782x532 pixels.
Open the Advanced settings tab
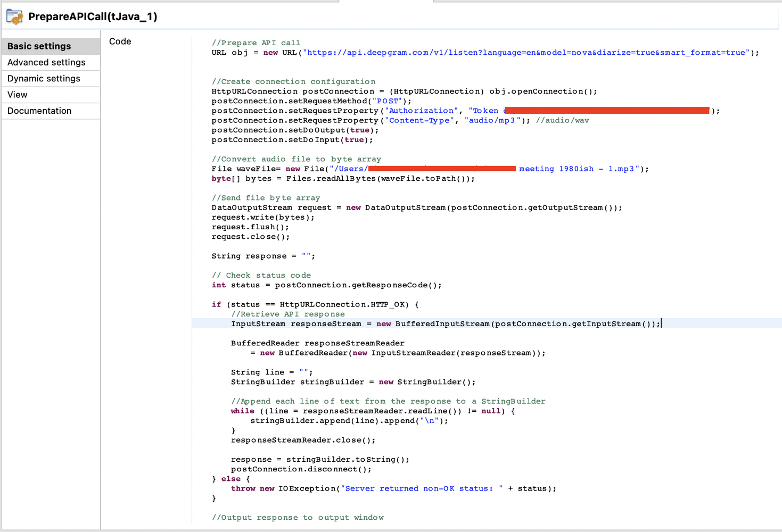click(46, 62)
